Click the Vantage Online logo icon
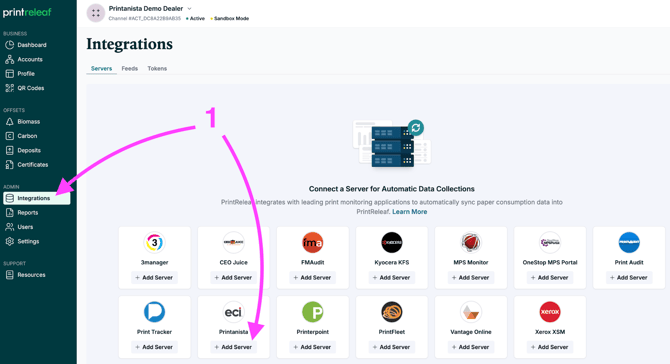This screenshot has width=670, height=364. (470, 312)
